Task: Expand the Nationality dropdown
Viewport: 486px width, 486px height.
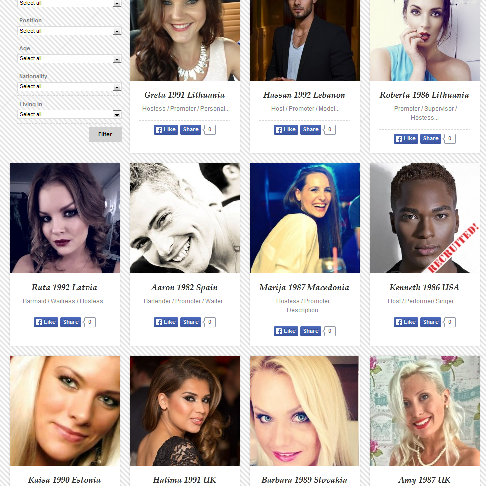Action: tap(69, 87)
